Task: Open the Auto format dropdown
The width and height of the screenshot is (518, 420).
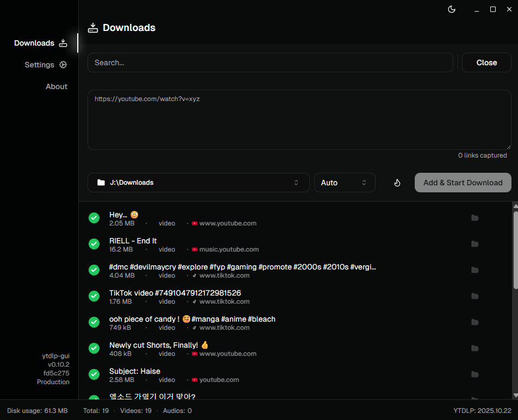Action: click(x=345, y=183)
